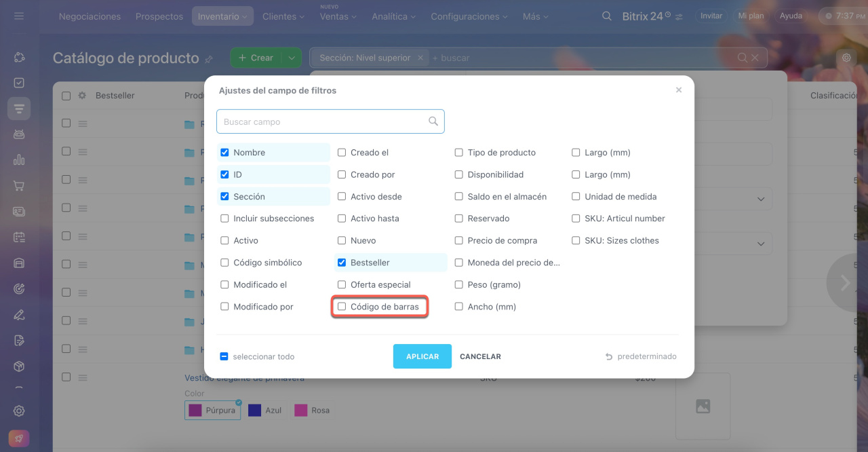
Task: Open the hamburger menu icon
Action: click(19, 16)
